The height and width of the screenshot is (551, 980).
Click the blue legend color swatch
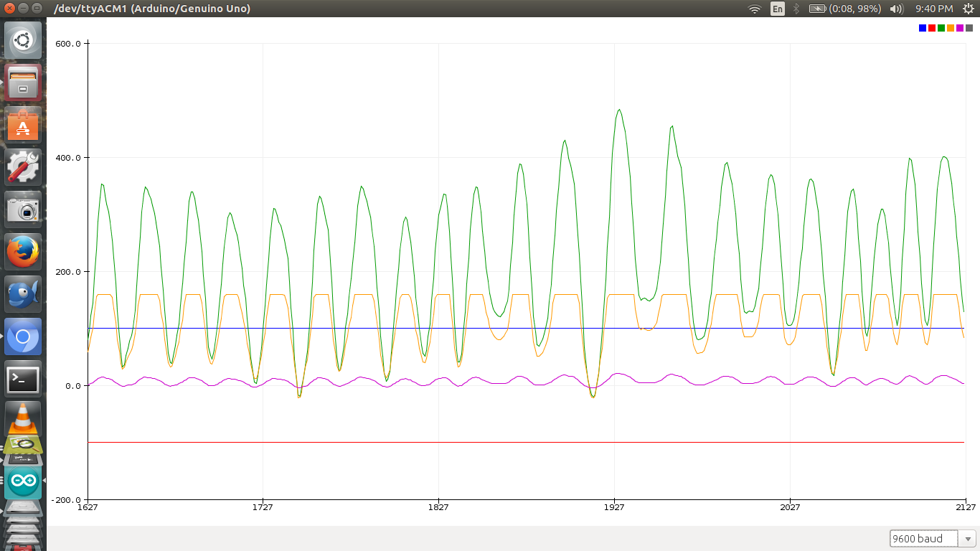point(923,28)
